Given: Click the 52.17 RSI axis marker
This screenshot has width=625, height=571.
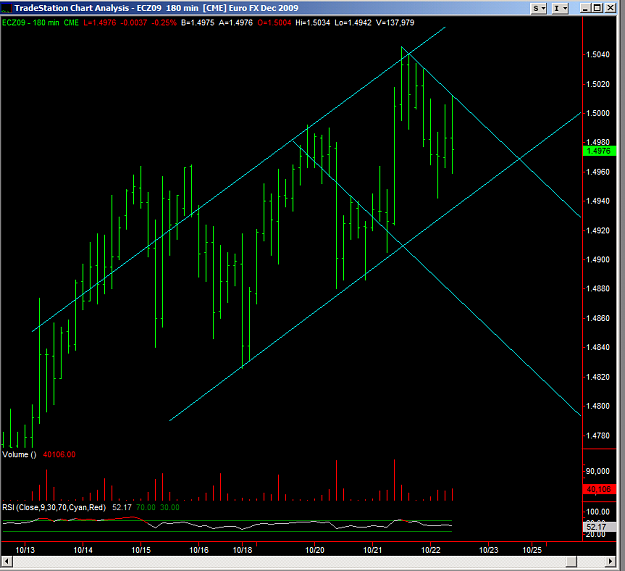Looking at the screenshot, I should pyautogui.click(x=599, y=527).
